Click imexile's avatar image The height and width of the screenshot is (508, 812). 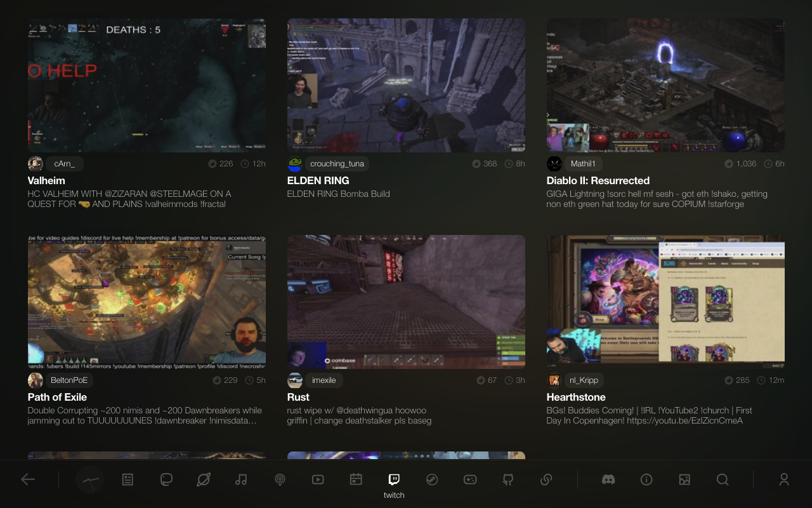295,380
